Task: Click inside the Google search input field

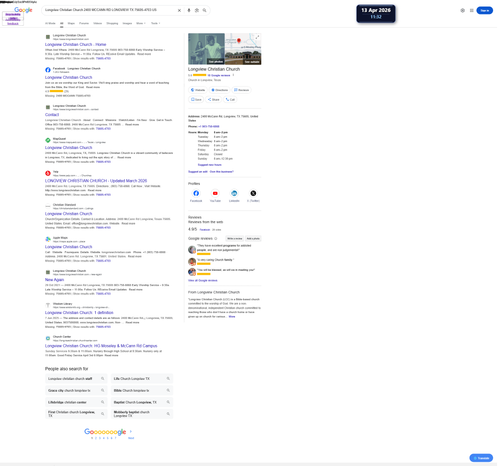Action: (110, 10)
